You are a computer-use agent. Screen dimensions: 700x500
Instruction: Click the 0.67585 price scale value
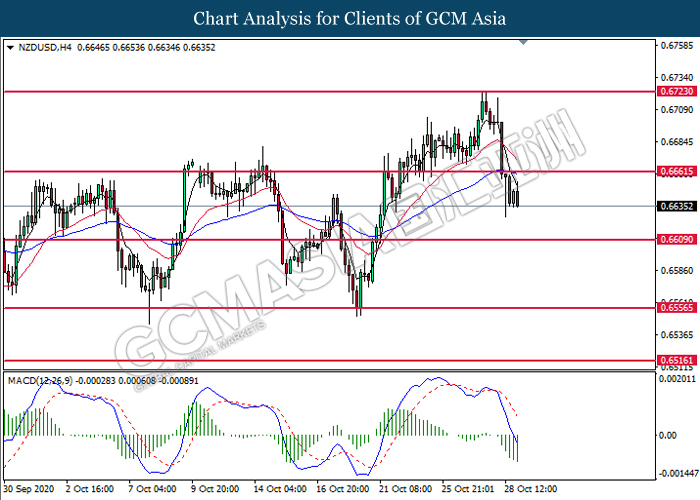(x=677, y=46)
